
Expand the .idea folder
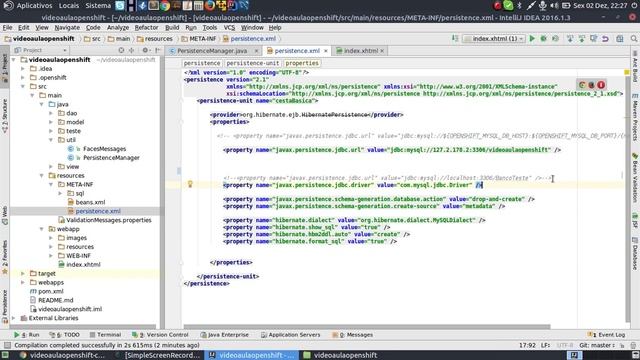click(23, 69)
